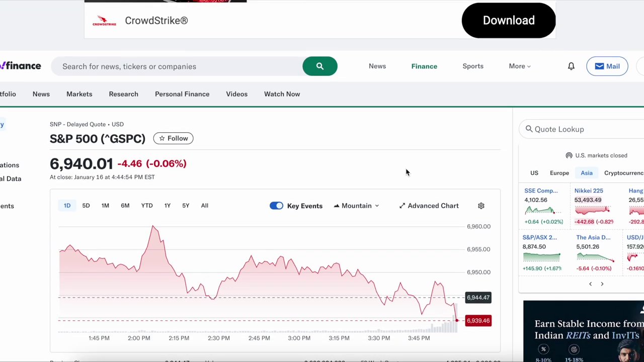Star the Follow button for S&P 500
644x362 pixels.
173,138
